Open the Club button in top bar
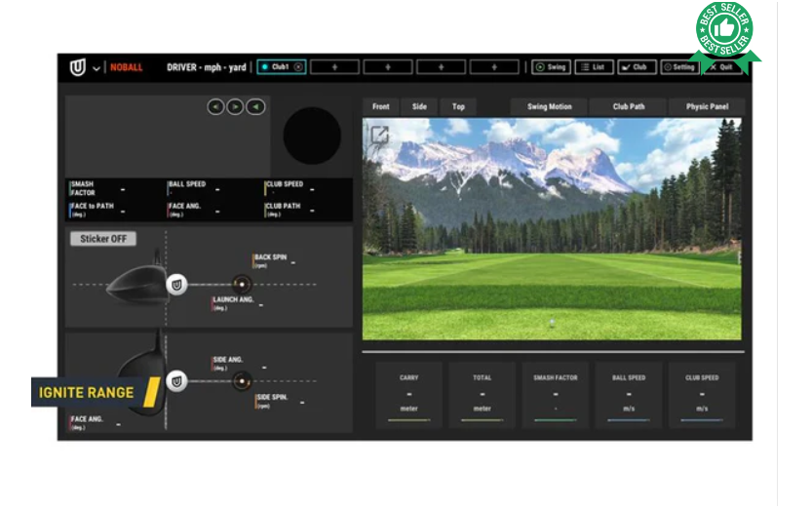The height and width of the screenshot is (508, 812). (x=637, y=67)
